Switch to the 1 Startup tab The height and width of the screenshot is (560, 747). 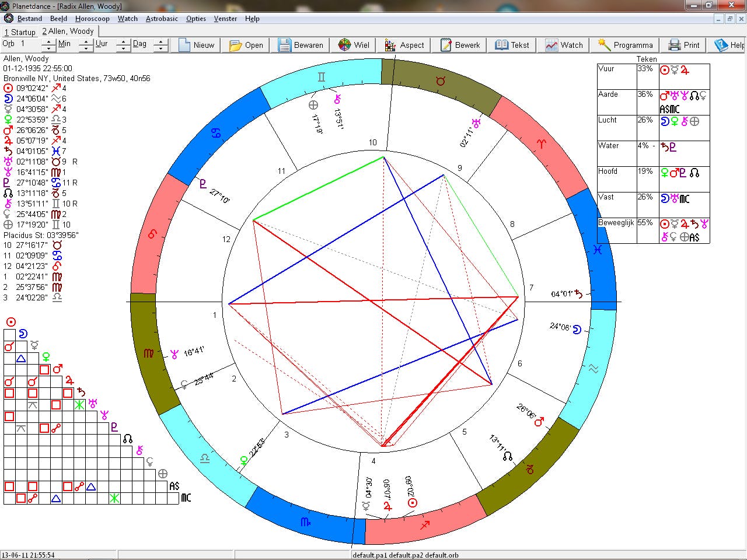tap(20, 32)
